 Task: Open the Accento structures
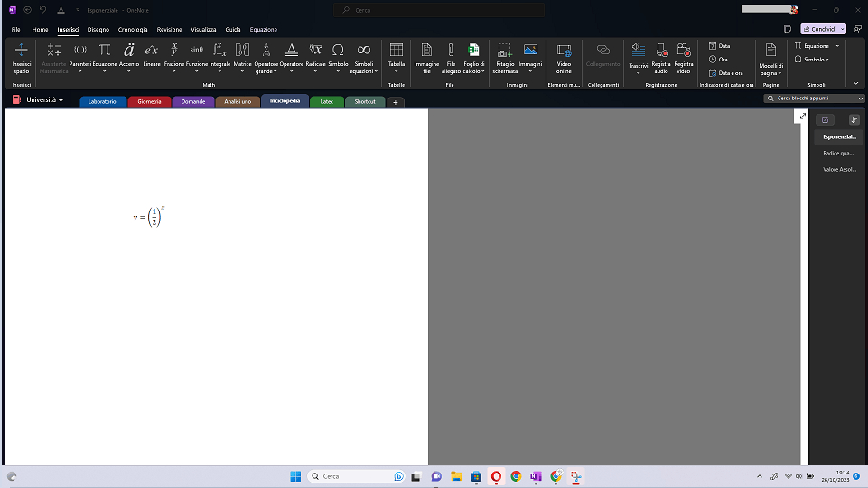tap(129, 58)
